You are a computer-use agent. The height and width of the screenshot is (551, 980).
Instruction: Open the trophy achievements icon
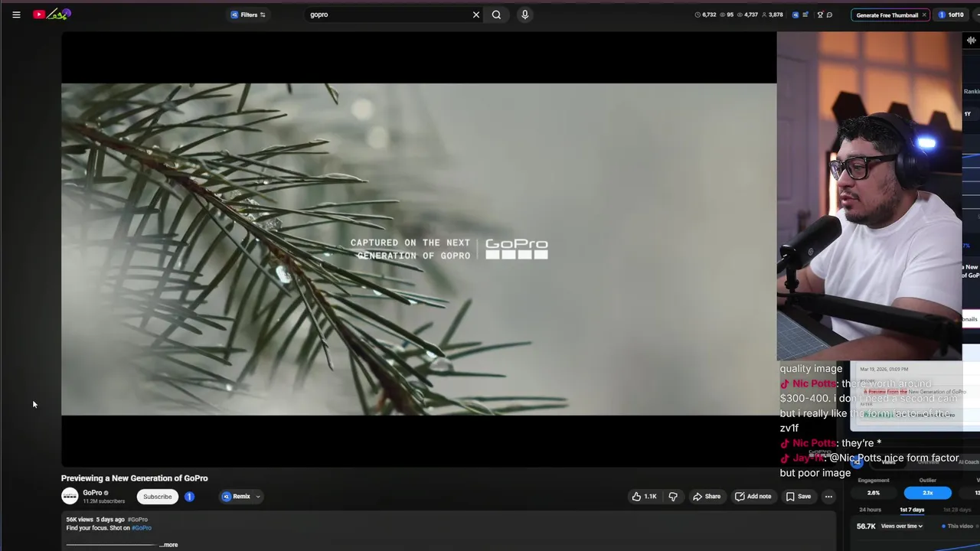[820, 15]
